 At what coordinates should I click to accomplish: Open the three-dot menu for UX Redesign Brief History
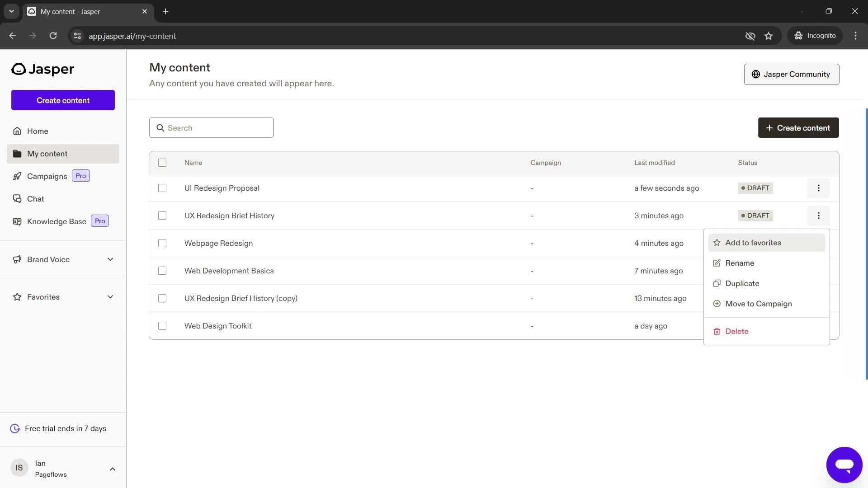(x=819, y=215)
